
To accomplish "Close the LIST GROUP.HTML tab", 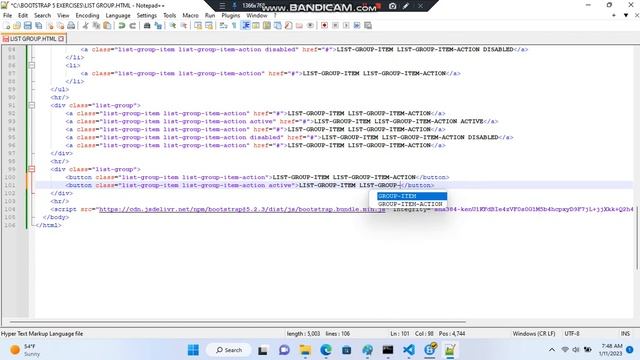I will (61, 39).
